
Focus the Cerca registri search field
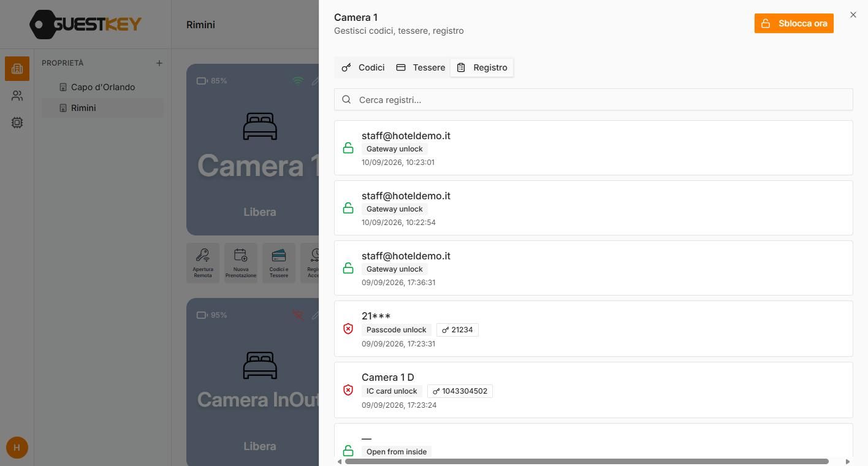pyautogui.click(x=593, y=100)
